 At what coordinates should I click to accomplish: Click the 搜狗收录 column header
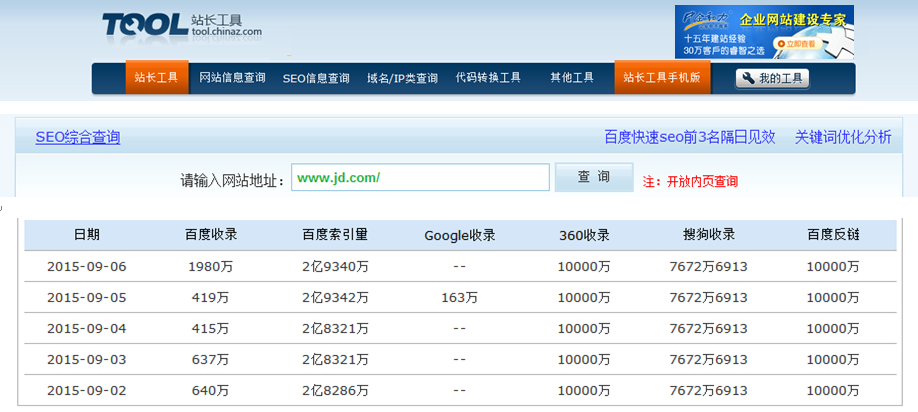pyautogui.click(x=708, y=235)
